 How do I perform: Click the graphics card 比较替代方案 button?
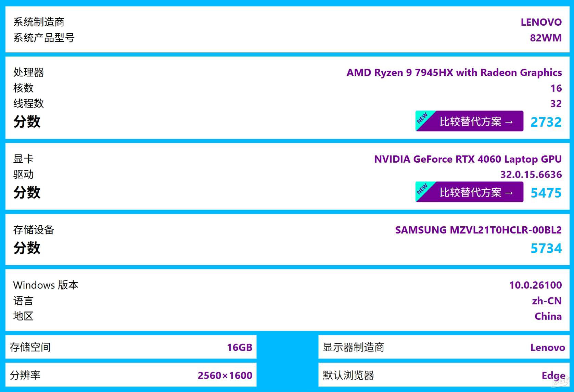(x=469, y=192)
